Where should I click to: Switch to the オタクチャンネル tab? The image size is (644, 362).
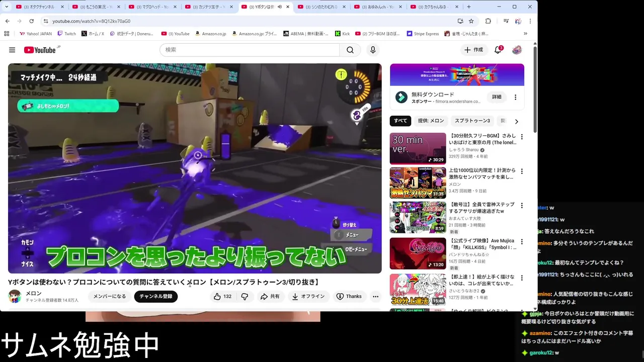40,7
